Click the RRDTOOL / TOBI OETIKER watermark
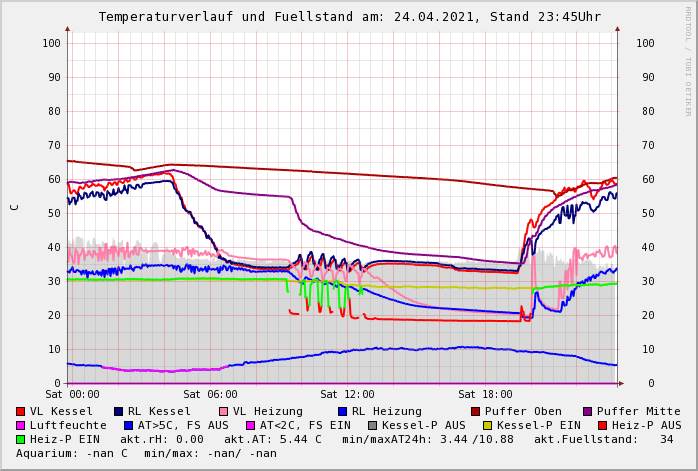This screenshot has height=471, width=698. tap(688, 60)
